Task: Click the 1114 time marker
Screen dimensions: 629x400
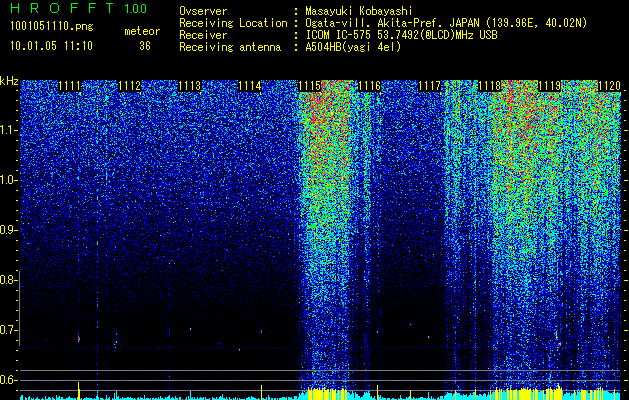Action: click(250, 86)
